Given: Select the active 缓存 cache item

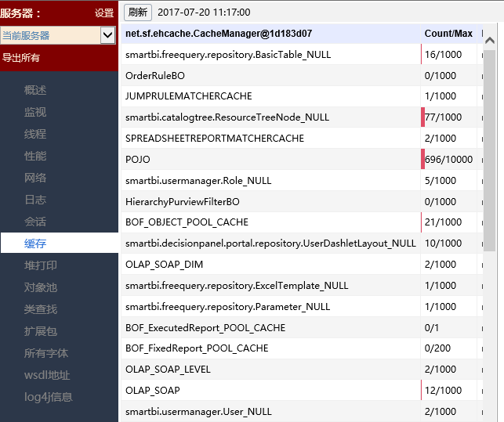Looking at the screenshot, I should [x=60, y=243].
